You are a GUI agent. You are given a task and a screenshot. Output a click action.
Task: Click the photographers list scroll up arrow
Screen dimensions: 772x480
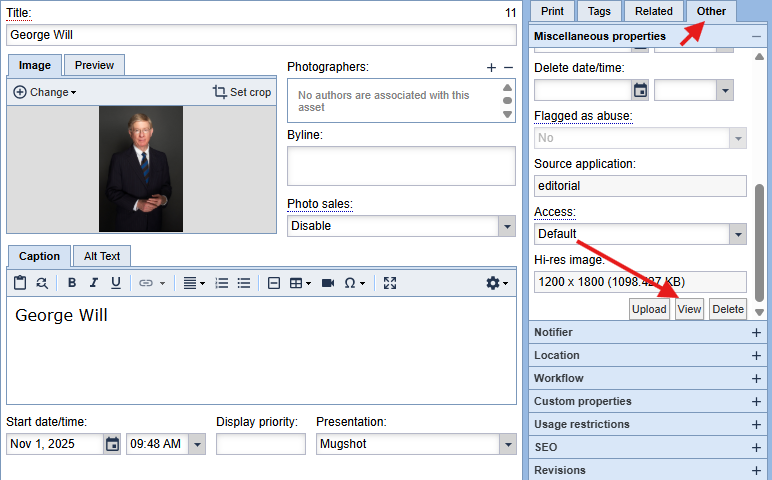point(508,88)
